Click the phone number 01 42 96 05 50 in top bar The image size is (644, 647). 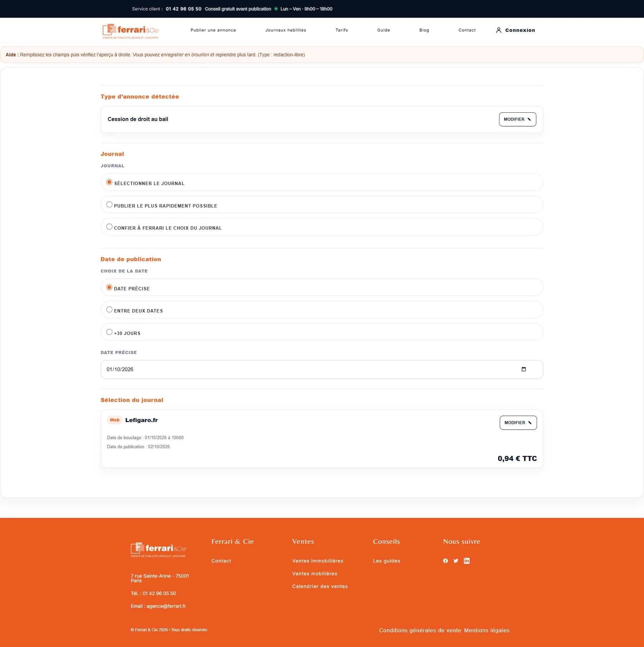tap(184, 9)
